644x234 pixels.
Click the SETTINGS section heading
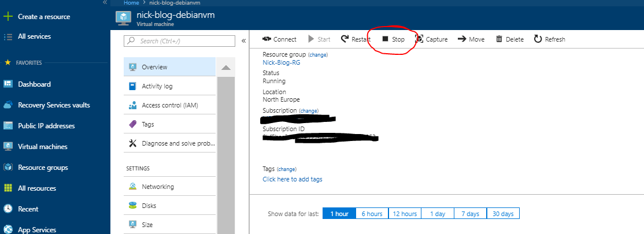point(138,168)
